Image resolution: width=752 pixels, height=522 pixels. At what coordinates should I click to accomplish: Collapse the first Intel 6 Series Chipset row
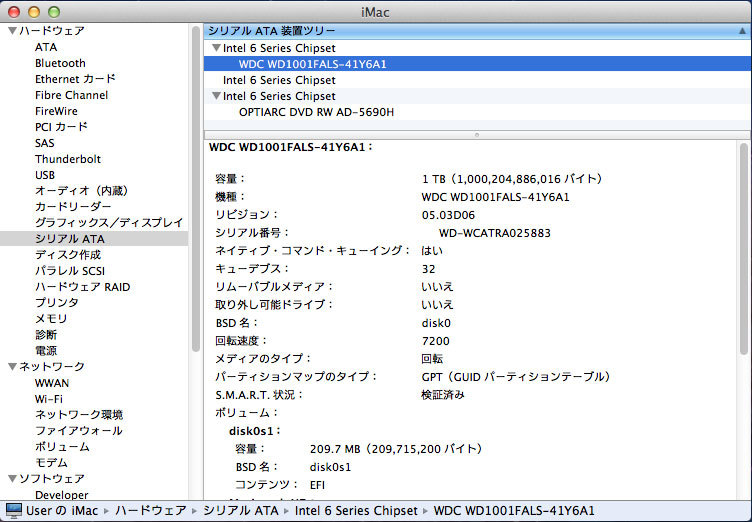pyautogui.click(x=216, y=48)
